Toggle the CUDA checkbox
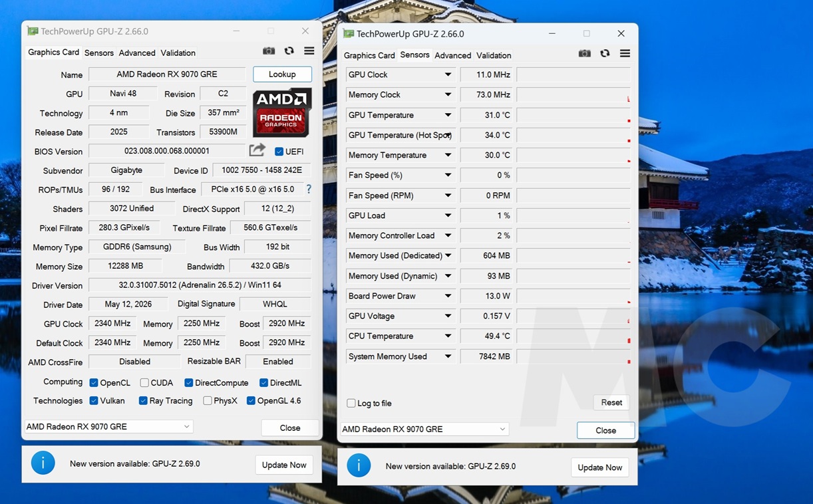This screenshot has height=504, width=813. pos(144,382)
